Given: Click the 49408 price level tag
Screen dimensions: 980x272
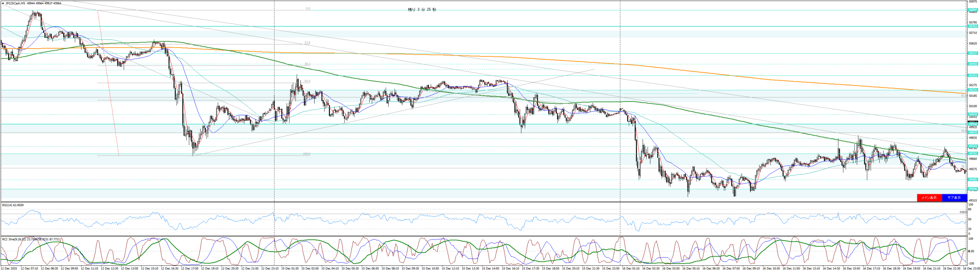Looking at the screenshot, I should [x=973, y=189].
